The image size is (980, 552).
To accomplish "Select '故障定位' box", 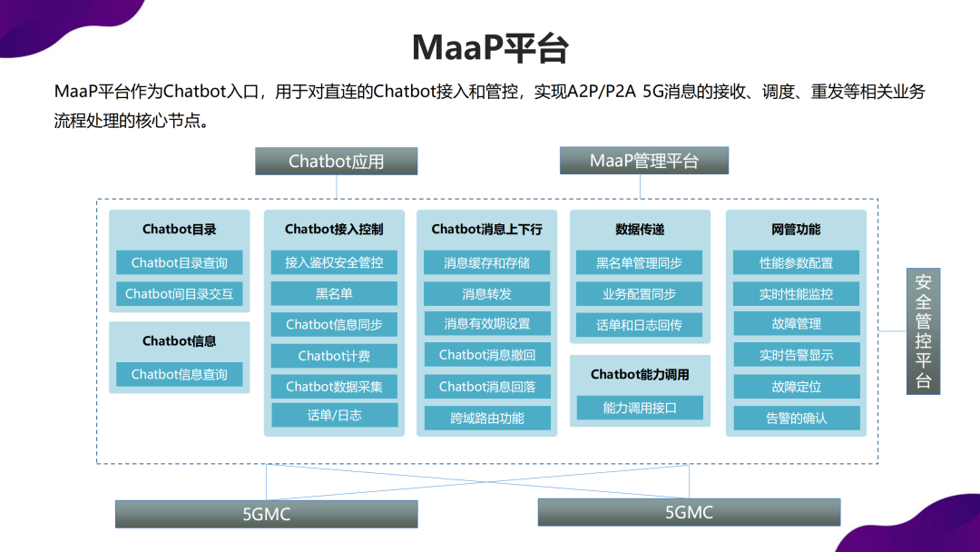I will click(x=796, y=387).
